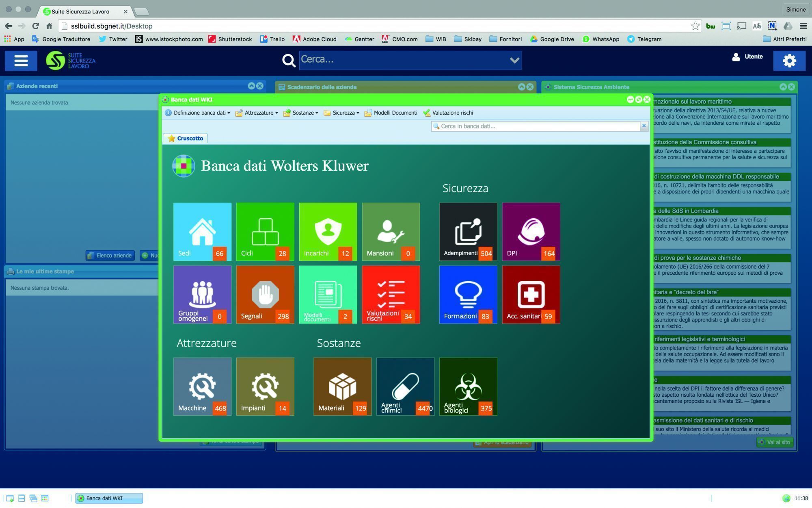Collapse the Sistema Sicurezza Ambiente panel
This screenshot has height=508, width=812.
coord(783,87)
